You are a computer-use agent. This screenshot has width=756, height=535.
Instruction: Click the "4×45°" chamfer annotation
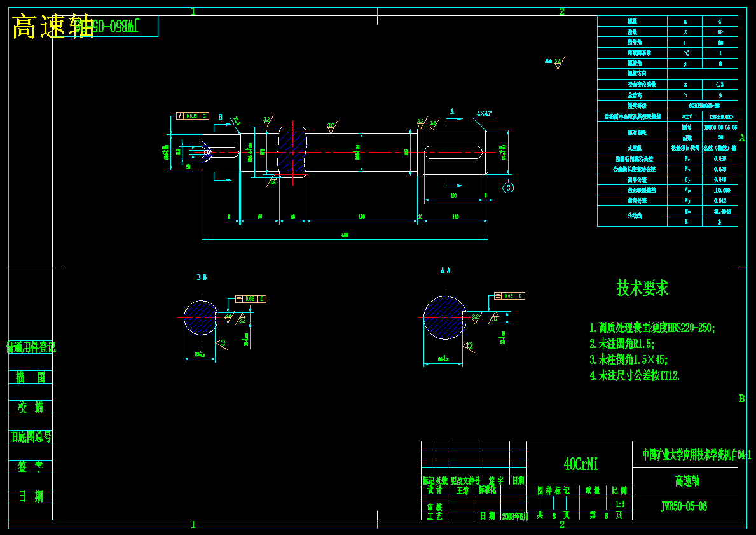coord(485,114)
